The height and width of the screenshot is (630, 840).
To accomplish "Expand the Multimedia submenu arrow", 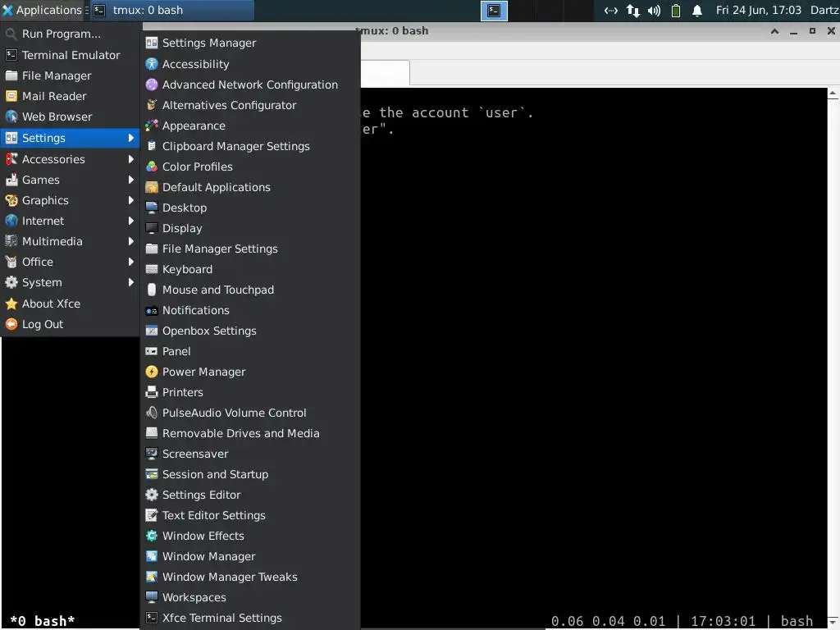I will 130,241.
